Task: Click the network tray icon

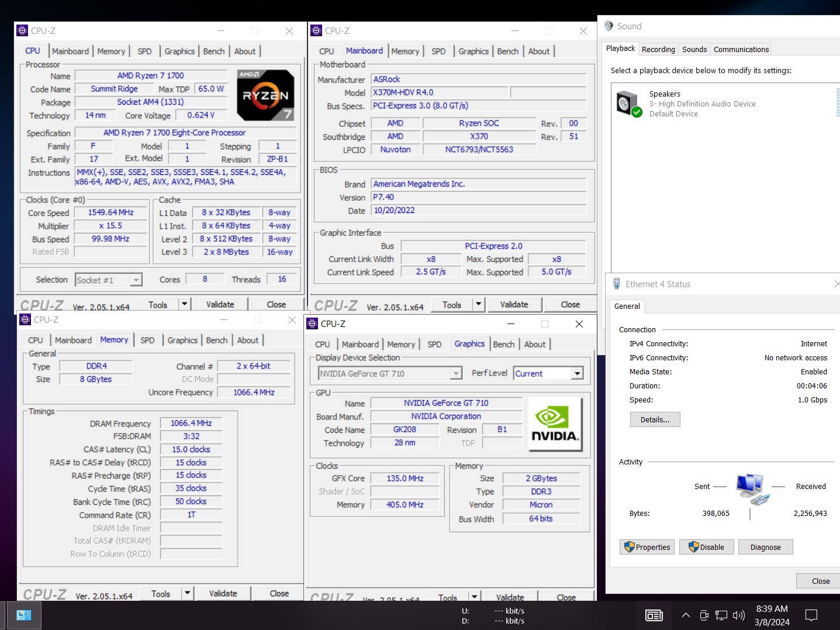Action: (x=721, y=615)
